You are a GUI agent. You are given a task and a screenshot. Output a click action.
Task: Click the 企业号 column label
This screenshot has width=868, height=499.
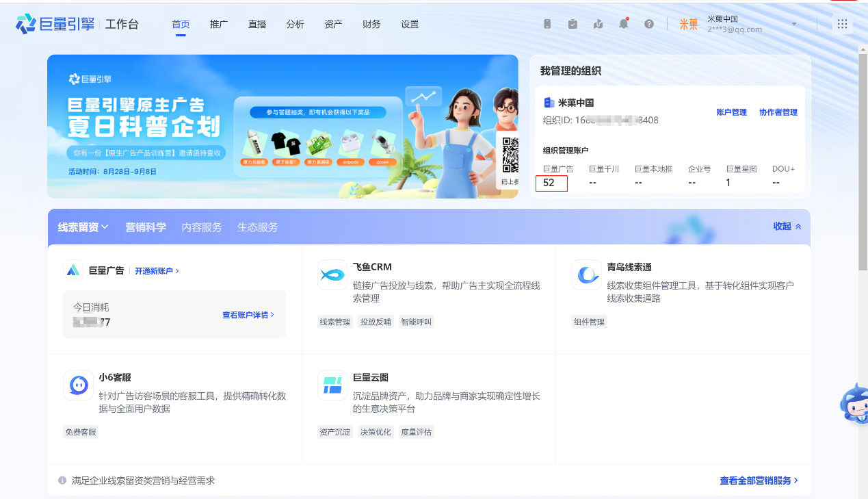click(700, 169)
